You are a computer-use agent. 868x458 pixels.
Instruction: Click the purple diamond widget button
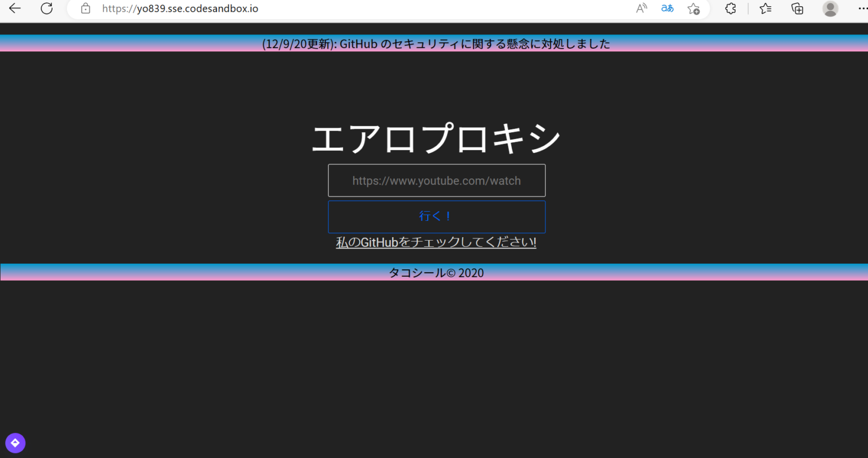(x=15, y=443)
